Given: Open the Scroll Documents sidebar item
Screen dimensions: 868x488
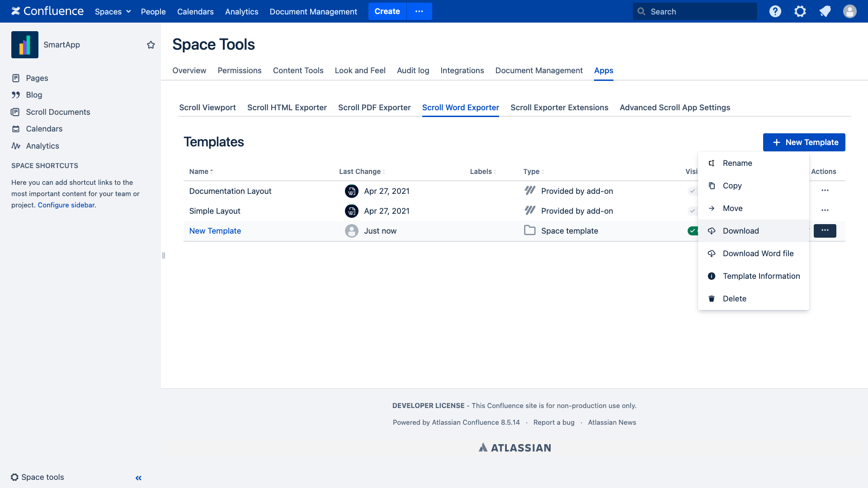Looking at the screenshot, I should click(58, 112).
